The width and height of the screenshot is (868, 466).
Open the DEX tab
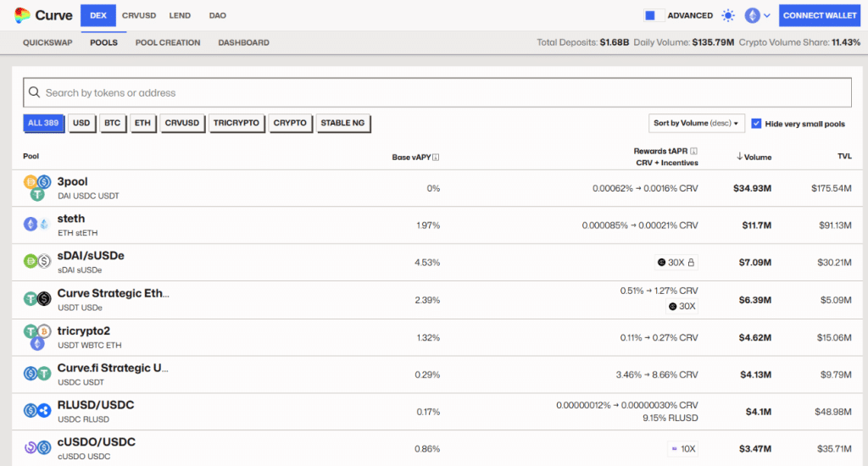click(x=98, y=15)
